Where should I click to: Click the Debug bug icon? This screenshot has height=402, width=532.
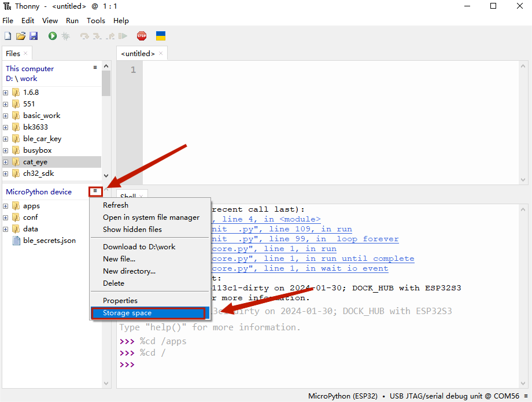[66, 36]
